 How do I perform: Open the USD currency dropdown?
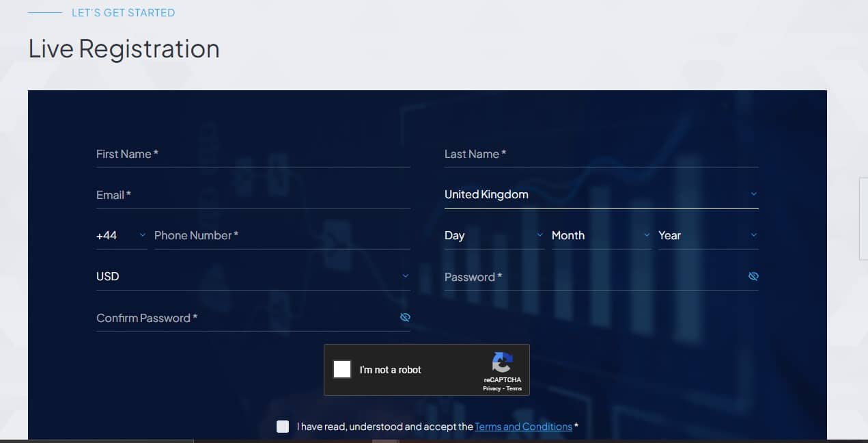253,277
